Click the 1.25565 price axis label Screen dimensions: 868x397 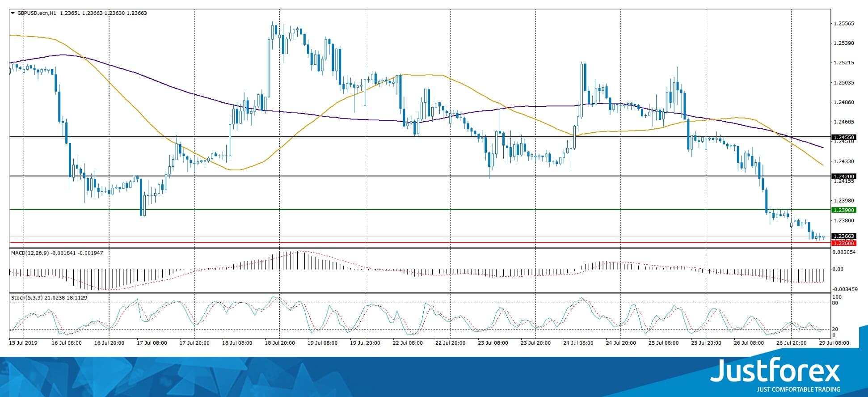pos(844,24)
